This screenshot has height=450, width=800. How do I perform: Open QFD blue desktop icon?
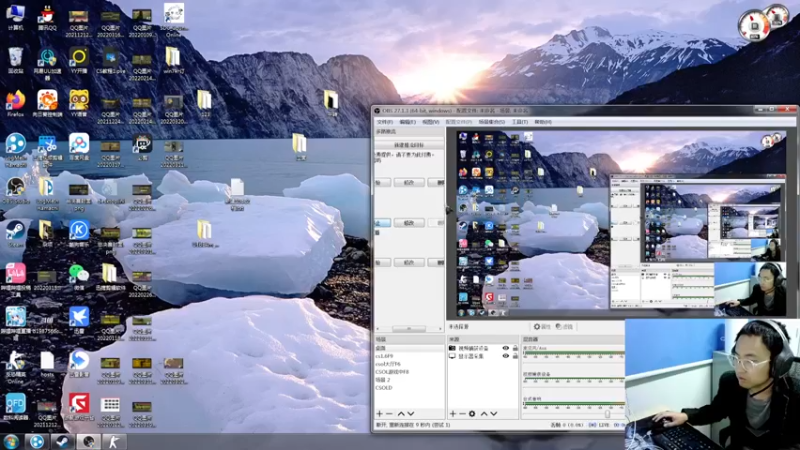pyautogui.click(x=16, y=407)
